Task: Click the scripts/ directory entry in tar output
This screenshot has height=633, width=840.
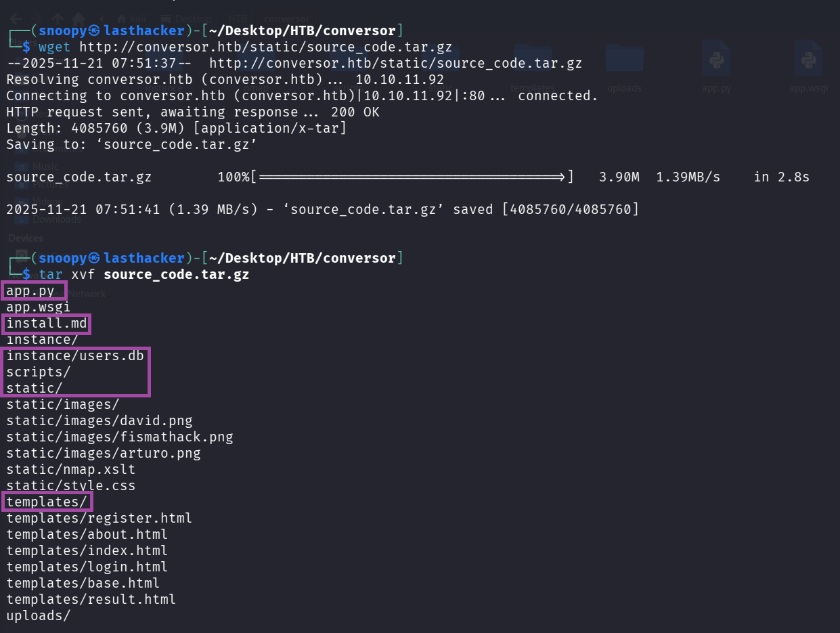Action: coord(39,372)
